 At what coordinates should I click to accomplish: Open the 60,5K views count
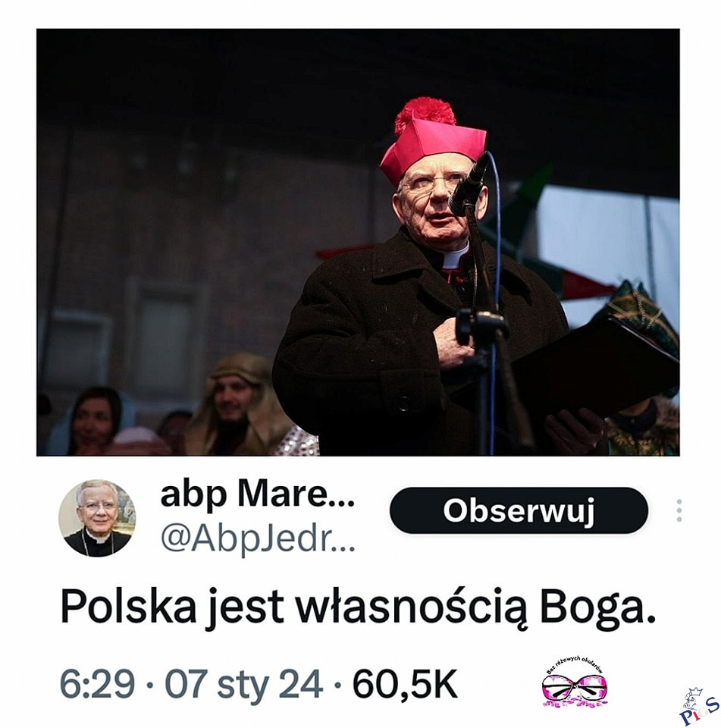click(405, 684)
